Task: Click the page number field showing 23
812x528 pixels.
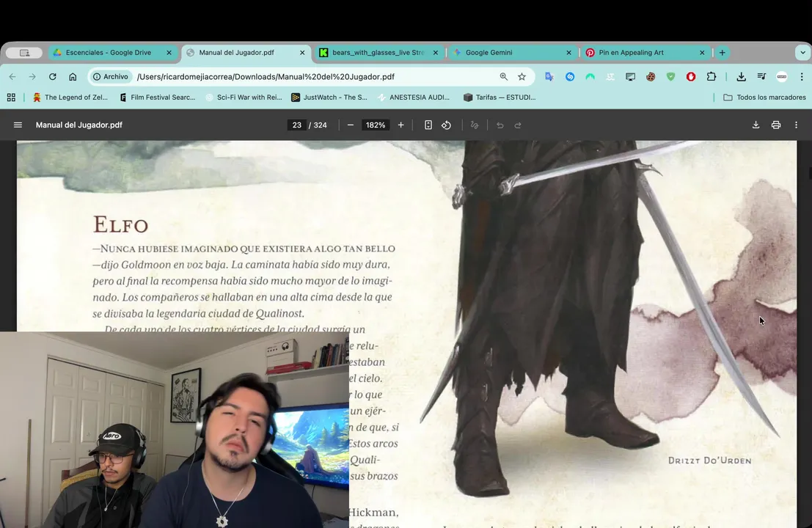Action: click(x=297, y=125)
